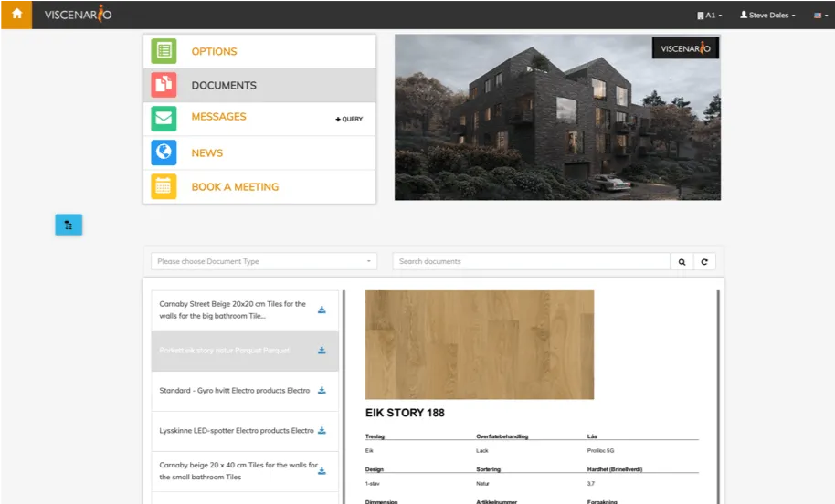
Task: Click the blue tree structure button
Action: pos(69,225)
